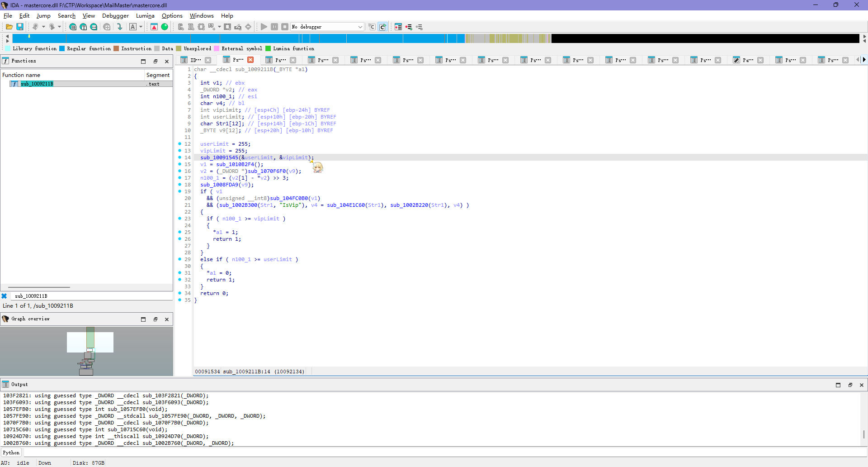868x467 pixels.
Task: Open the Lumina menu
Action: coord(145,16)
